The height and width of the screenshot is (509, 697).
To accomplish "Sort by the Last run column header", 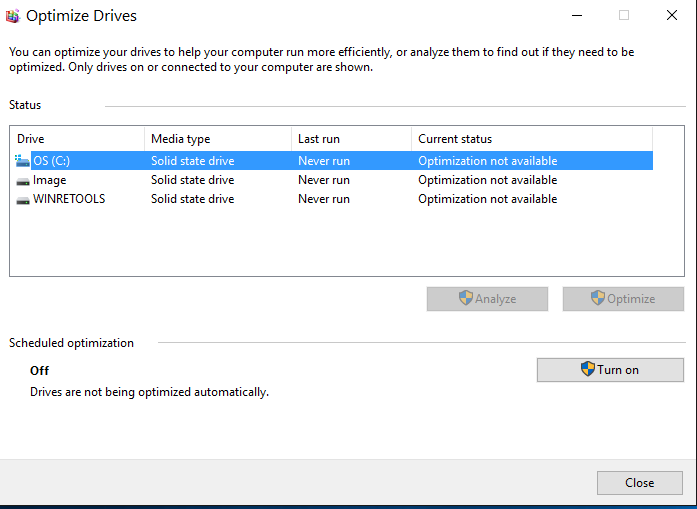I will click(x=350, y=139).
